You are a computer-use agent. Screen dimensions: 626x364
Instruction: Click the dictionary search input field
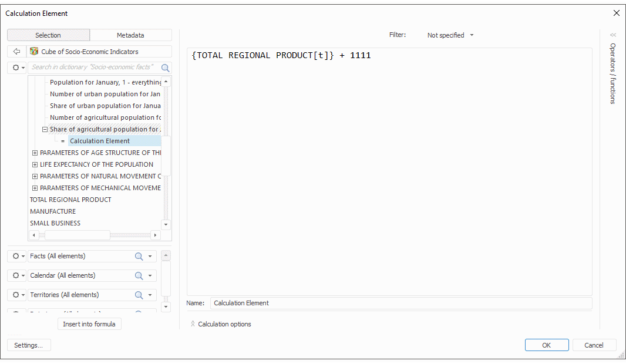click(95, 68)
